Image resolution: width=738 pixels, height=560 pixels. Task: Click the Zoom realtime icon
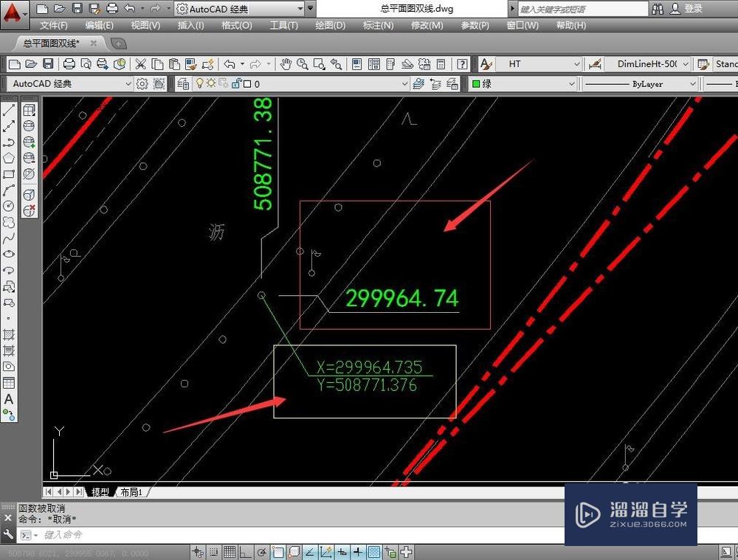pyautogui.click(x=302, y=64)
